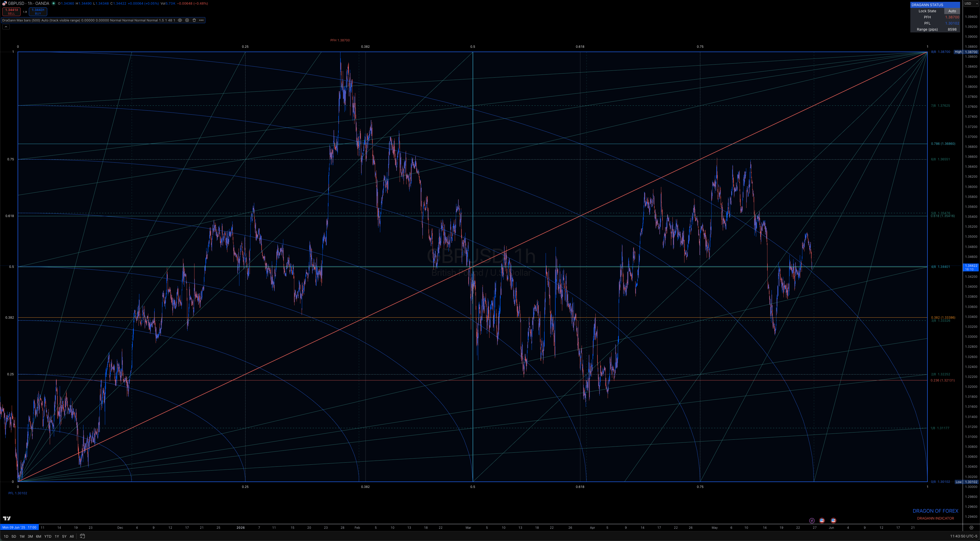
Task: Click the spread value 1.9
Action: (x=25, y=12)
